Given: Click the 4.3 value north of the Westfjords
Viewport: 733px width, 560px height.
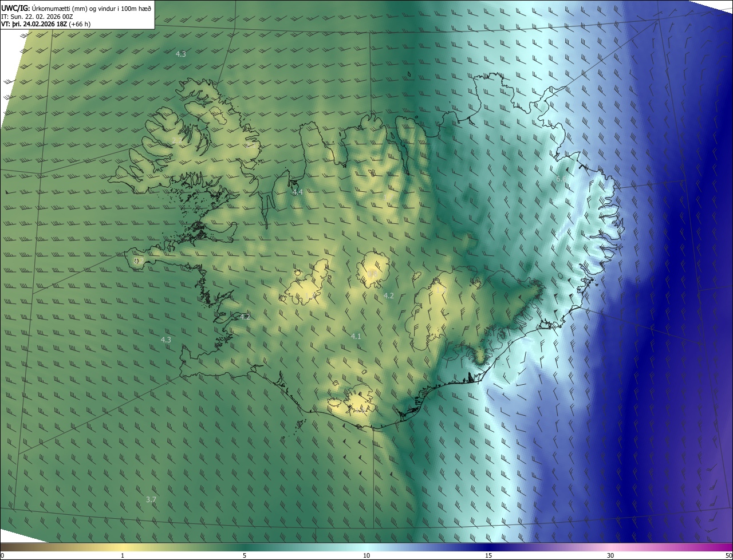Looking at the screenshot, I should [x=180, y=54].
